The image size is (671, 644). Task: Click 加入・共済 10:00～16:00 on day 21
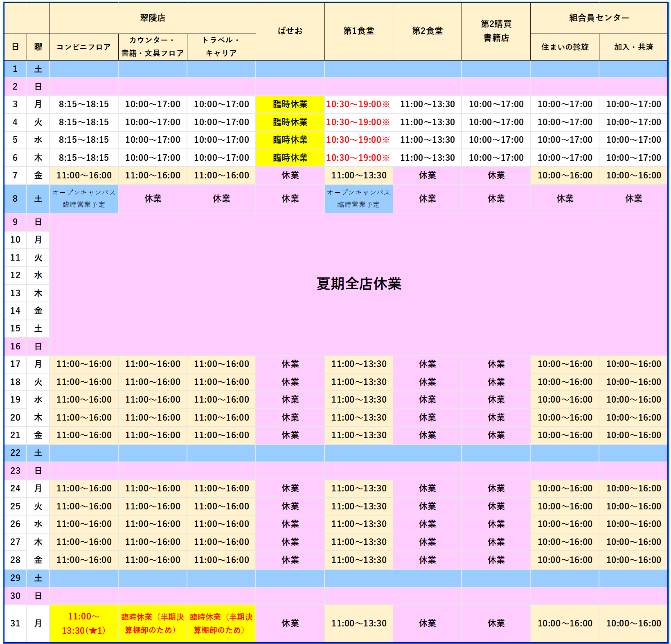tap(633, 435)
